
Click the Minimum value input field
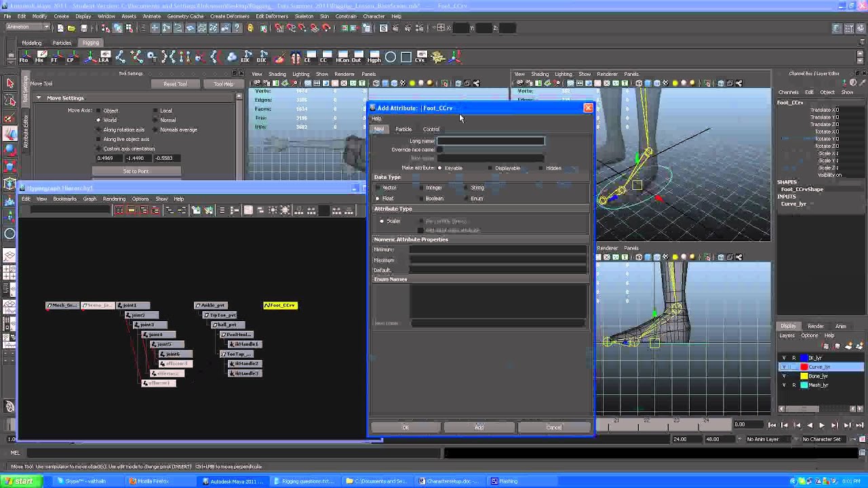(498, 249)
